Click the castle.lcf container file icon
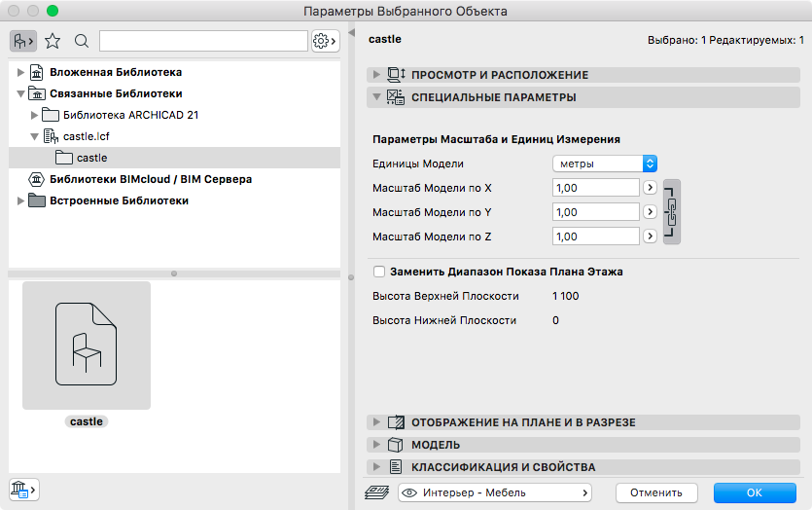812x510 pixels. (51, 136)
